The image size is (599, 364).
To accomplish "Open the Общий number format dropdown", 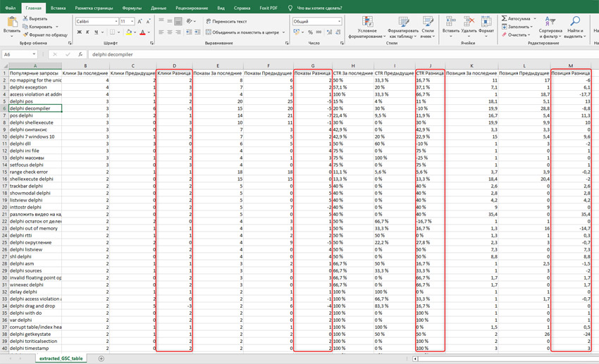I will coord(339,21).
